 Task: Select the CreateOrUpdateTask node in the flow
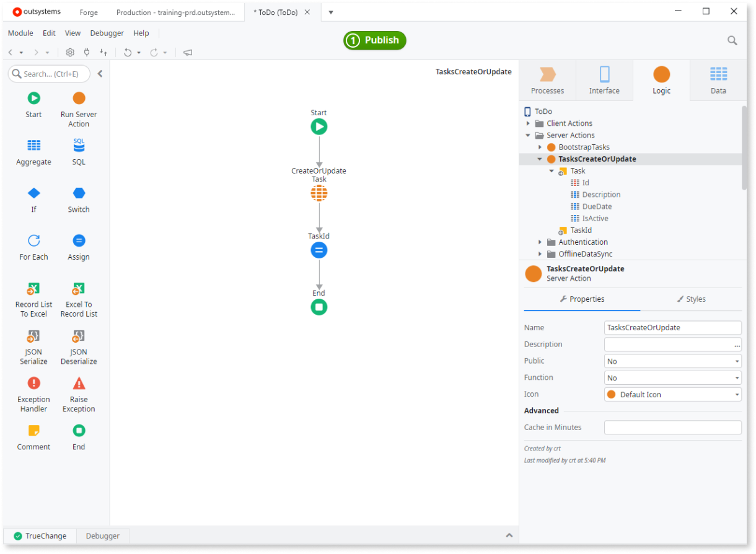(319, 193)
